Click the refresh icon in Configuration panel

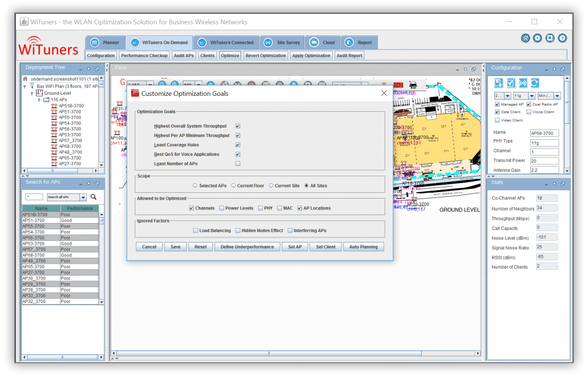click(x=535, y=83)
